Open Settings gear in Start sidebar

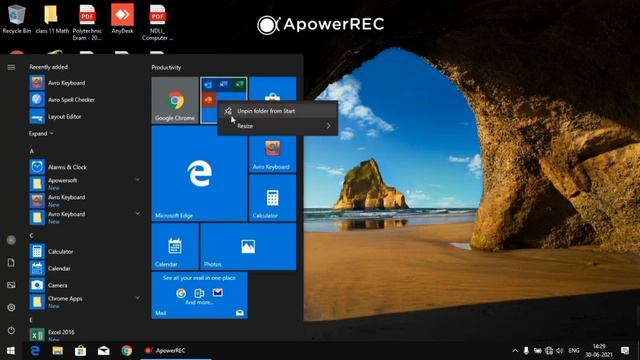pos(11,307)
